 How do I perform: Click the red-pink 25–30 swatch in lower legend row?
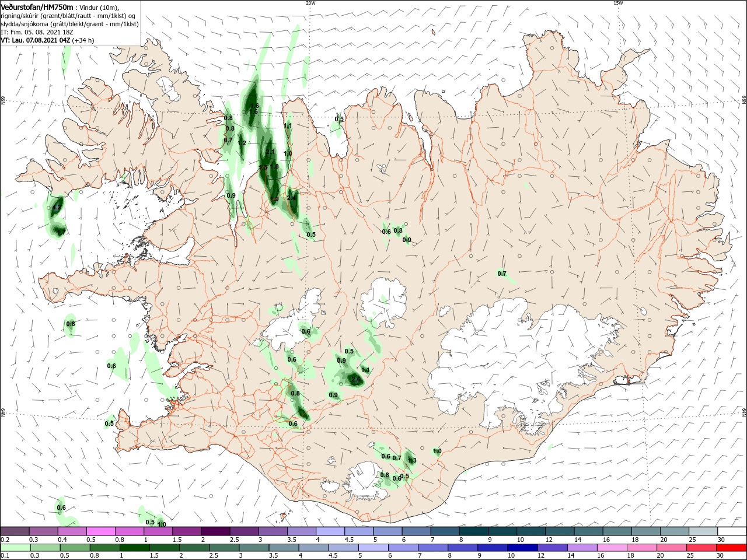(x=702, y=548)
